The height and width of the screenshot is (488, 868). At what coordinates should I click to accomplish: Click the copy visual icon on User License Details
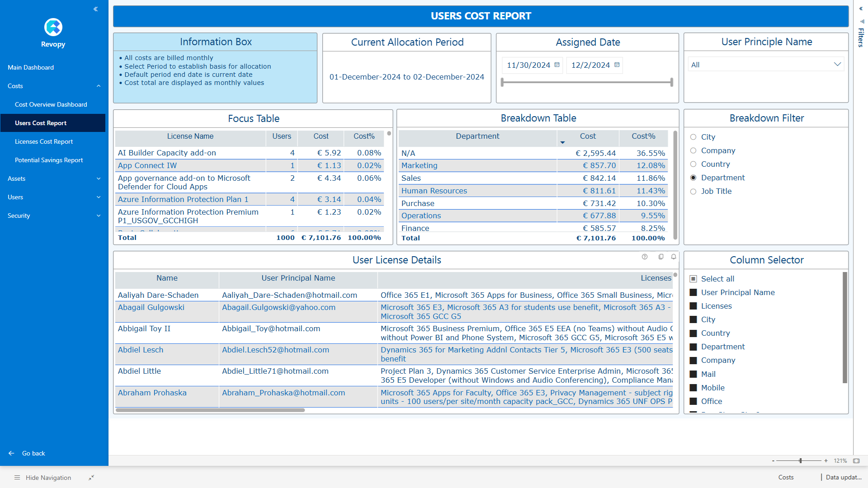point(661,257)
